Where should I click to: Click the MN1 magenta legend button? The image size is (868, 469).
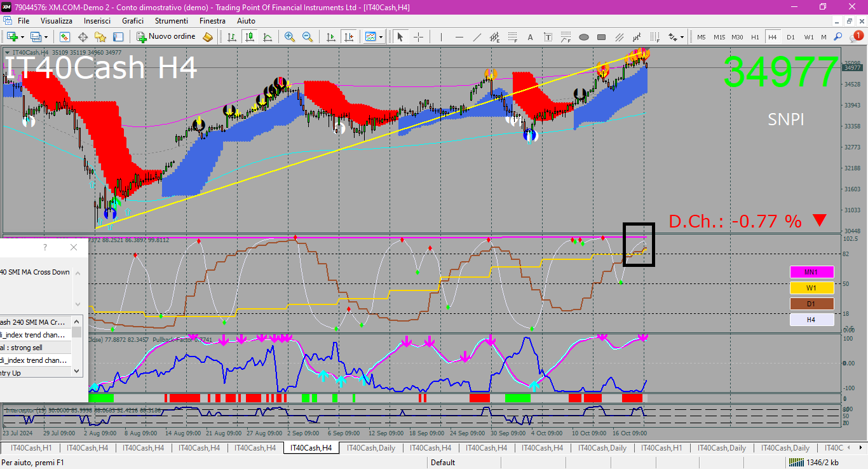pos(811,272)
